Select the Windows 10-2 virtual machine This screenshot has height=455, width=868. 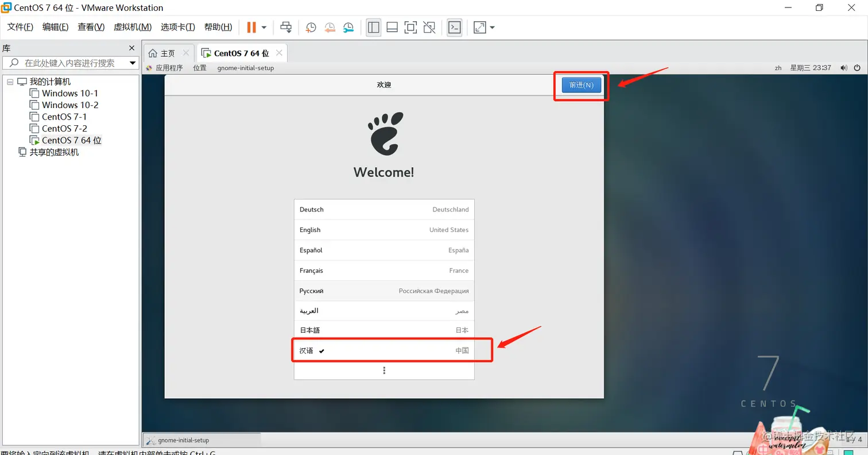point(70,105)
